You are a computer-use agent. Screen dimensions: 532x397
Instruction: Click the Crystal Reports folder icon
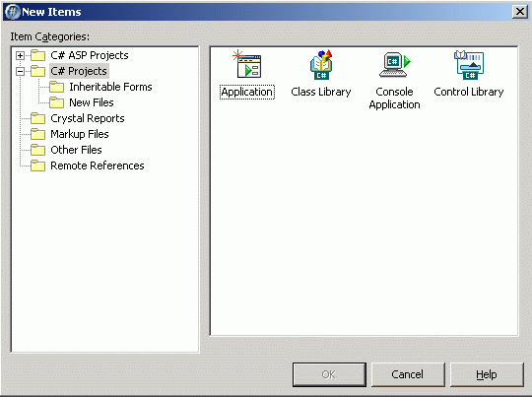37,118
